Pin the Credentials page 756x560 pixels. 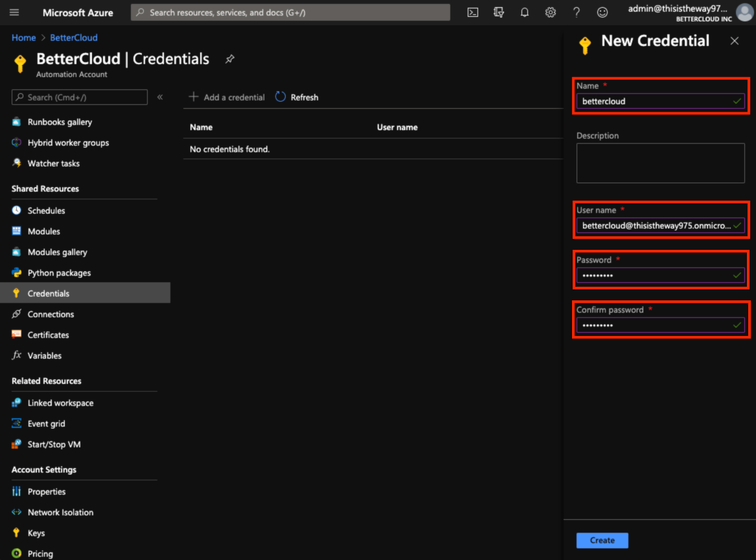(x=229, y=58)
